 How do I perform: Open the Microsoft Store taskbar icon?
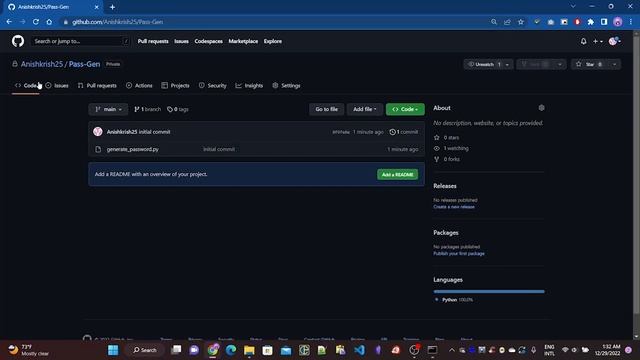pos(267,350)
